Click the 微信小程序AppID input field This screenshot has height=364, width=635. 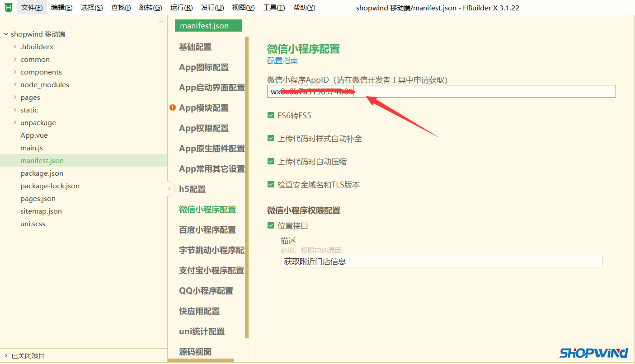click(441, 91)
